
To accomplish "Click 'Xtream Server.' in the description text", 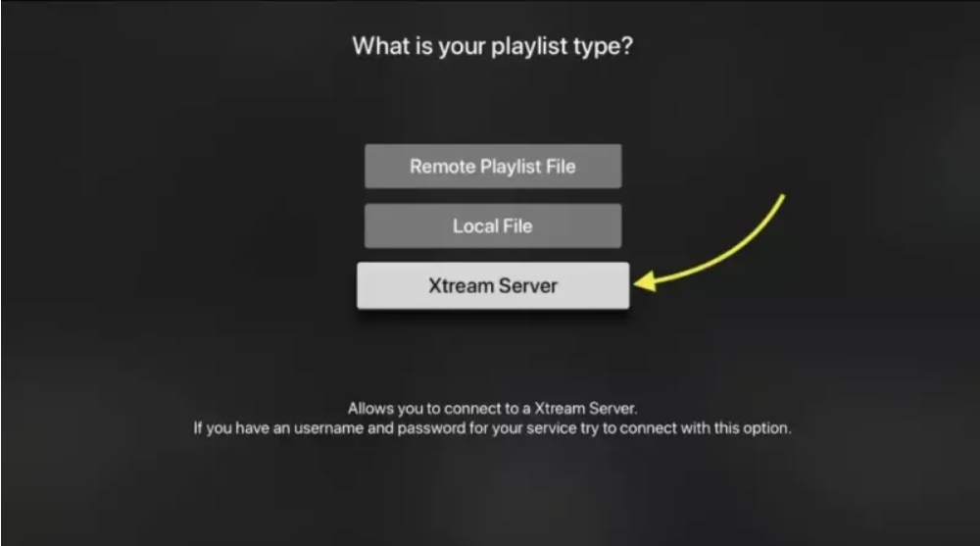I will [586, 409].
